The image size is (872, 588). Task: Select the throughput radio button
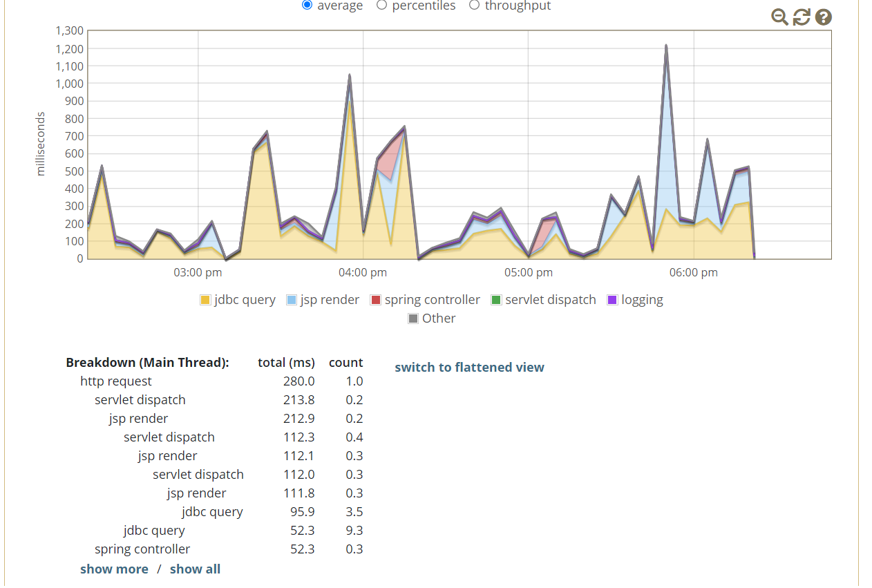475,6
